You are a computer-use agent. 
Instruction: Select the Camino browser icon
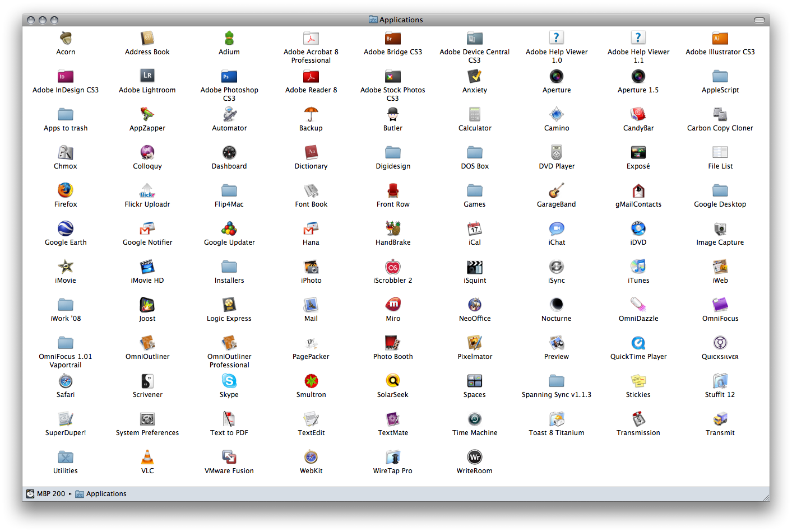click(x=557, y=114)
